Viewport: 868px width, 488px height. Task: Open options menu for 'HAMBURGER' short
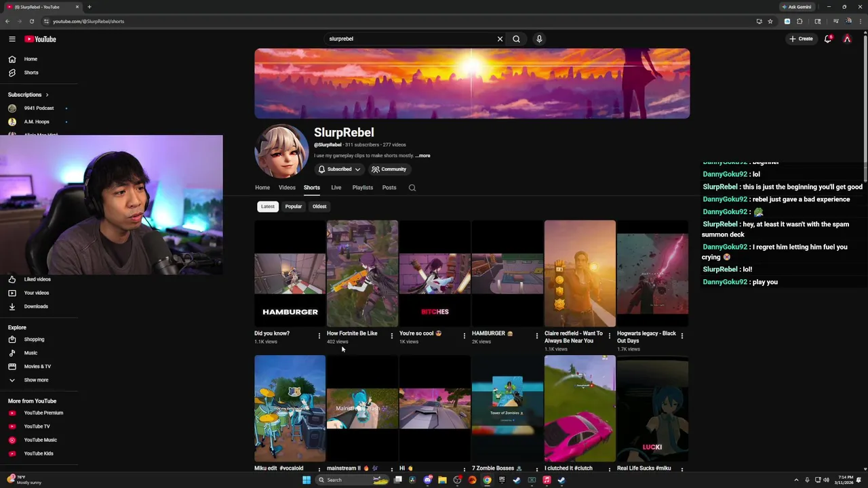point(537,335)
